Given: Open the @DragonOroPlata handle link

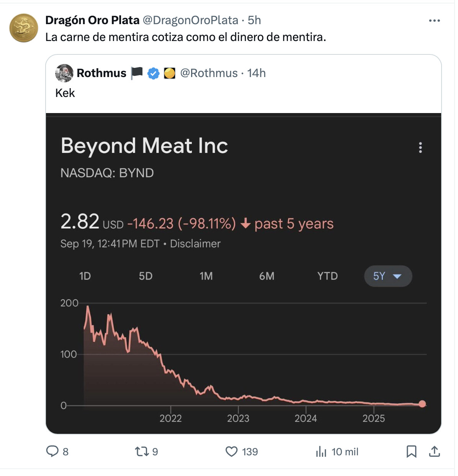Looking at the screenshot, I should [190, 20].
